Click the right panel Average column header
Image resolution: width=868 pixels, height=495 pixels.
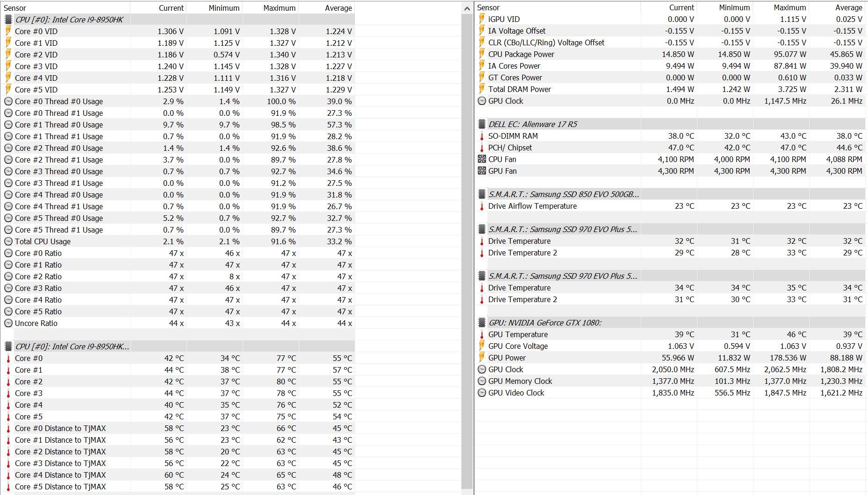(x=838, y=7)
